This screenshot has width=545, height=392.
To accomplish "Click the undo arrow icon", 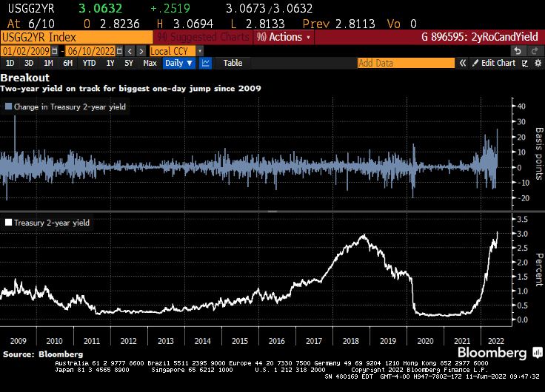I will point(518,50).
